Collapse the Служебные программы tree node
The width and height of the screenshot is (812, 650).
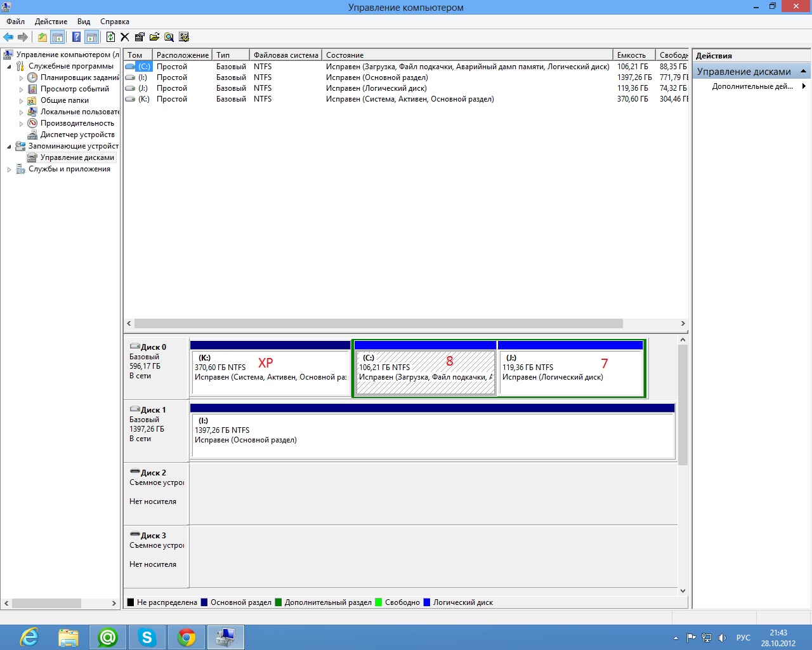pyautogui.click(x=9, y=67)
